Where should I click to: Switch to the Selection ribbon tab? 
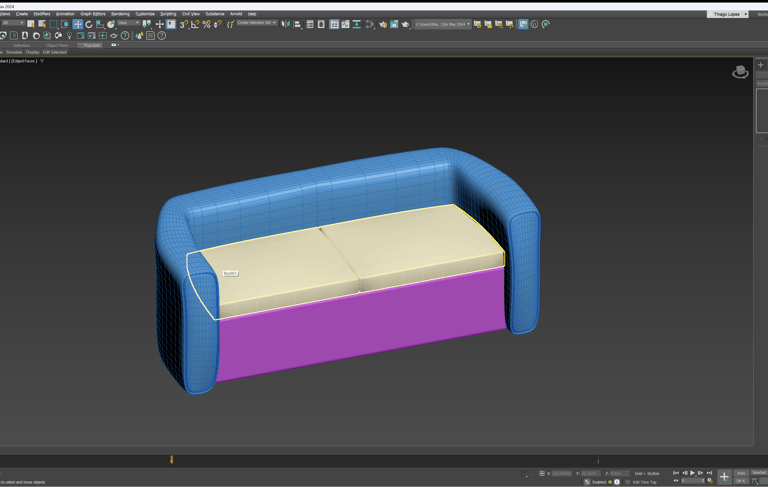click(x=22, y=45)
